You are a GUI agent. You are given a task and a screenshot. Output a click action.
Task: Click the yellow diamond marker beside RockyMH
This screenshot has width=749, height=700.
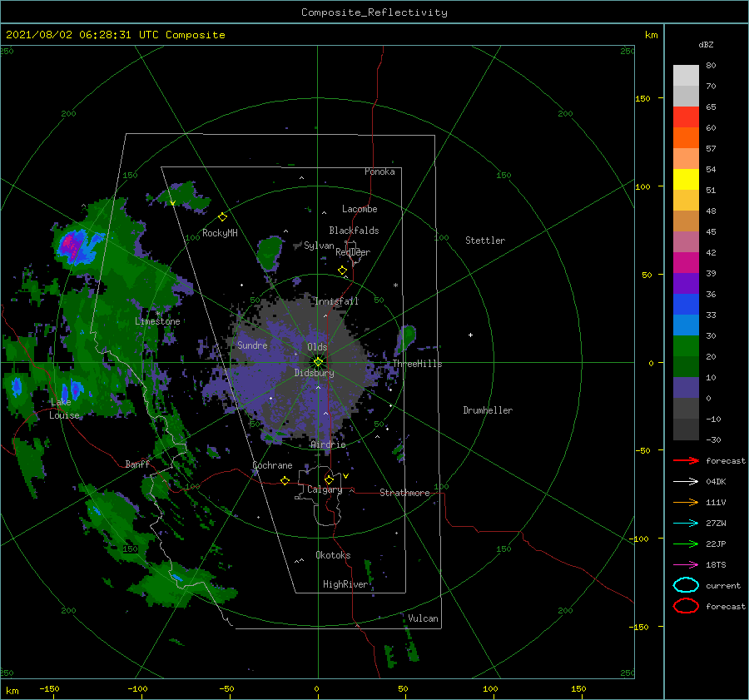pyautogui.click(x=222, y=217)
